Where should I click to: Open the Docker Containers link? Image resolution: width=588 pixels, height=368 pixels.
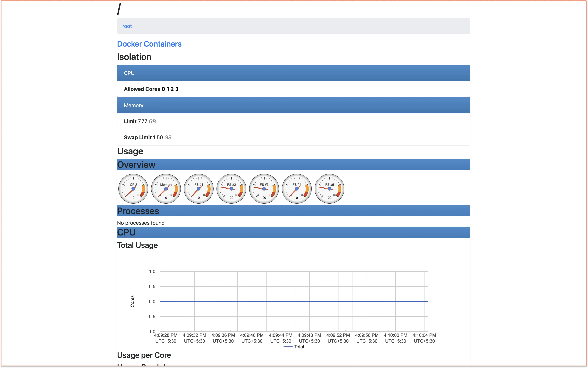point(149,44)
